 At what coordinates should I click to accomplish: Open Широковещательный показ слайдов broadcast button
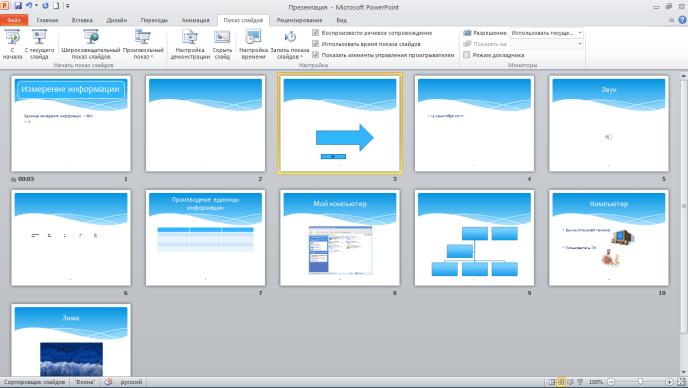pyautogui.click(x=91, y=44)
